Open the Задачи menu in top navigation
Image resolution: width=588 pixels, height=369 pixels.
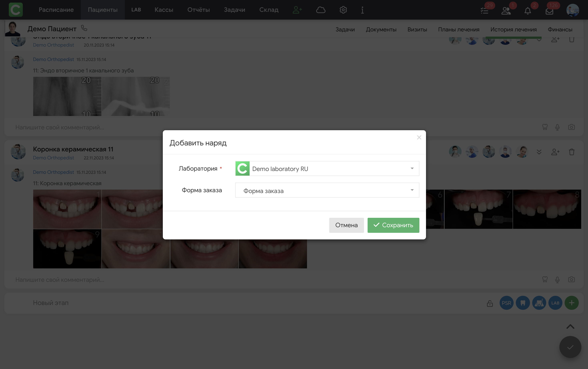234,10
